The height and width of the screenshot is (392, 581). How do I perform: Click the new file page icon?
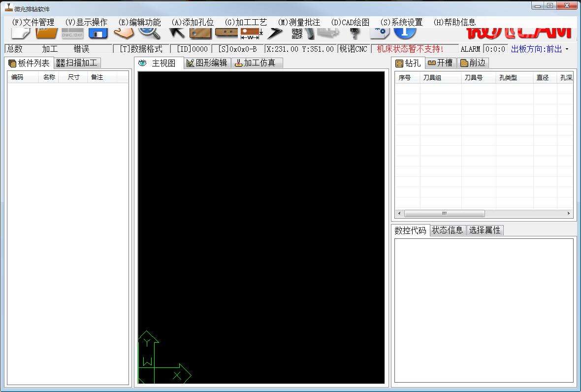(x=20, y=33)
